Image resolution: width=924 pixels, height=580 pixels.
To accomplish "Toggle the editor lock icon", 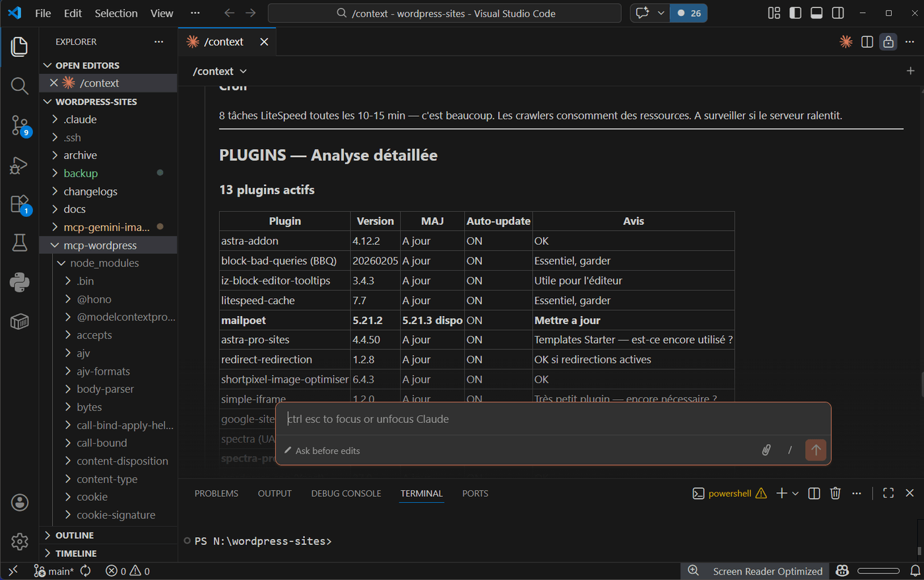I will coord(888,41).
